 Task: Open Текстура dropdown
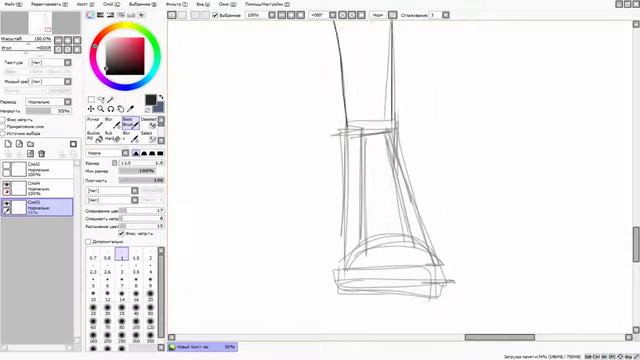point(68,62)
